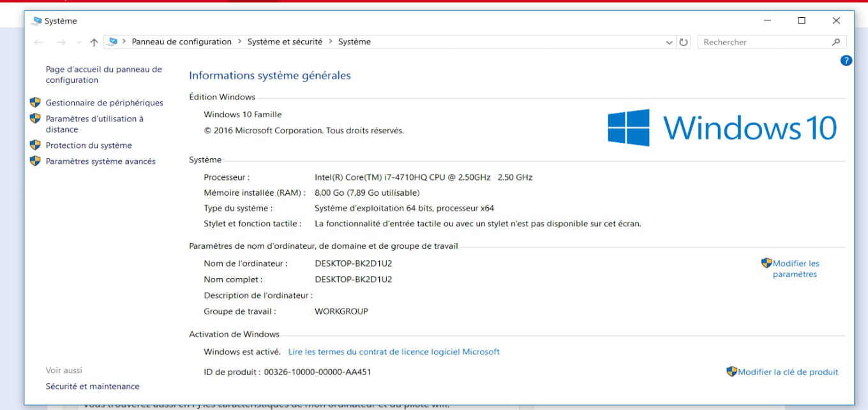Go up one level with Up arrow
The image size is (868, 410).
click(94, 42)
